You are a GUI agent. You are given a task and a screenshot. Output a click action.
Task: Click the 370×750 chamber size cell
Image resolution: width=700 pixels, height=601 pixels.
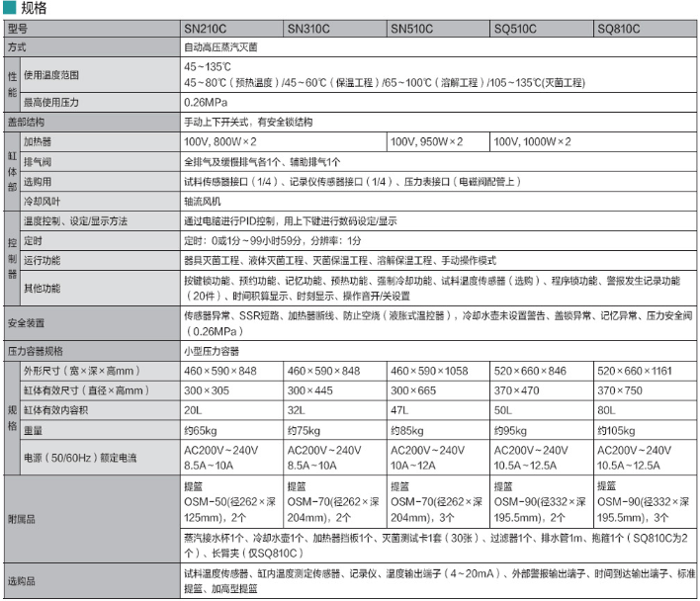pyautogui.click(x=645, y=390)
